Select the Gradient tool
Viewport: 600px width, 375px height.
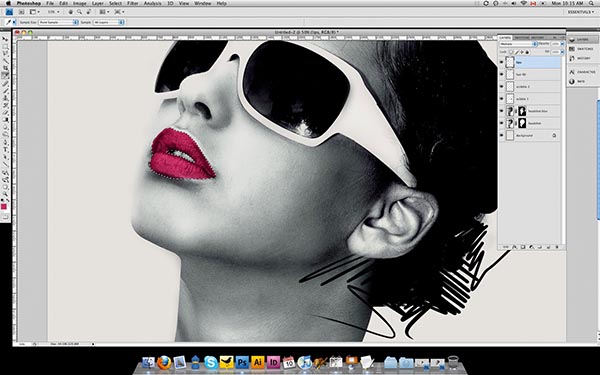tap(6, 119)
